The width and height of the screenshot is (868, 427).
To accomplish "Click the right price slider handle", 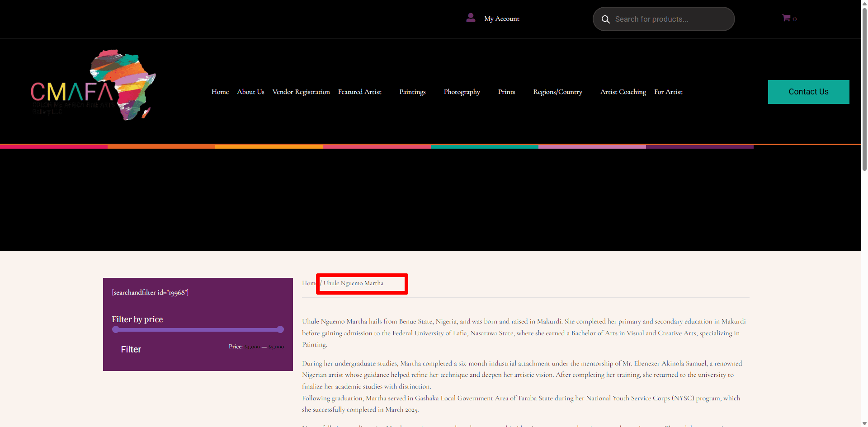I will [x=280, y=329].
